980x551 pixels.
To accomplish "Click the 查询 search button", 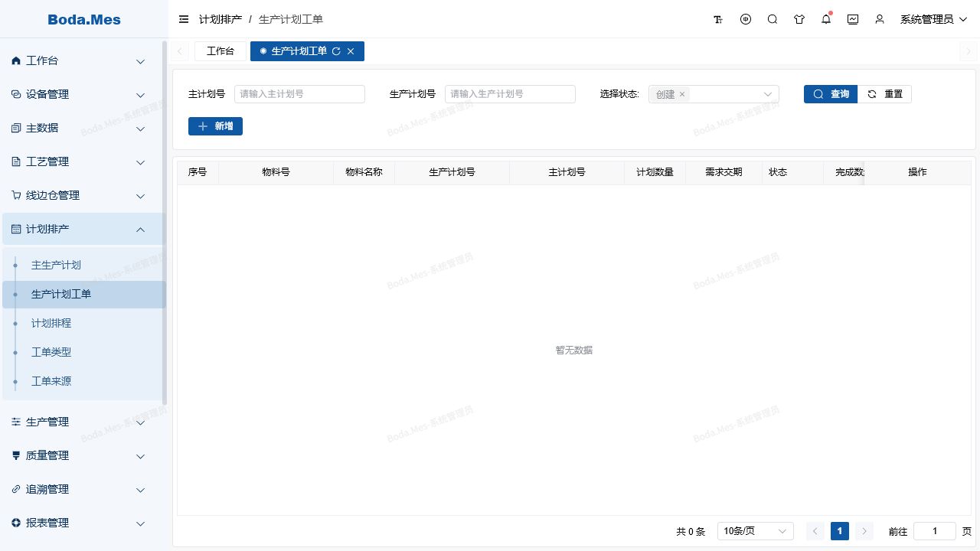I will coord(831,94).
